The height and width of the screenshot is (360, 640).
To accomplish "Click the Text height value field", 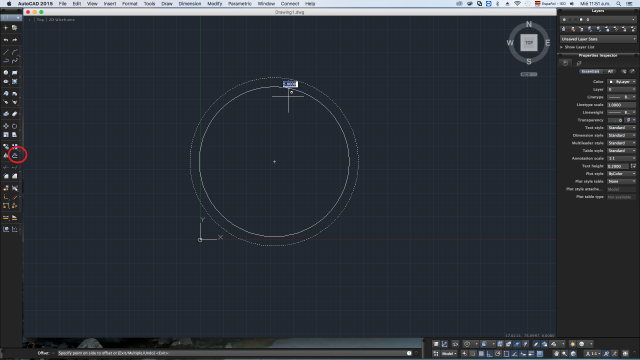I will pos(618,166).
